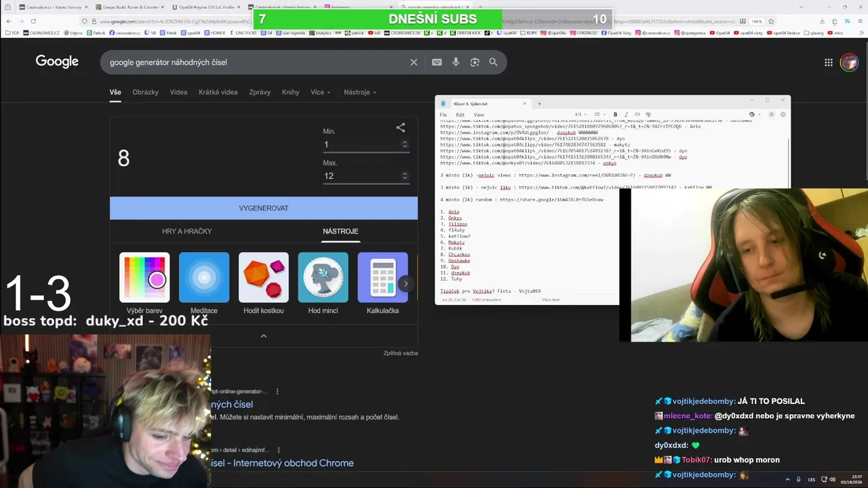Select the NÁSTROJE widget tab
Image resolution: width=868 pixels, height=488 pixels.
coord(340,231)
